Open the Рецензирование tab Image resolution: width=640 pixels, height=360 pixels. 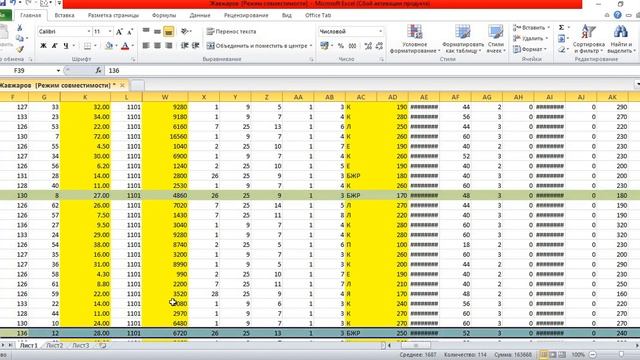point(246,16)
